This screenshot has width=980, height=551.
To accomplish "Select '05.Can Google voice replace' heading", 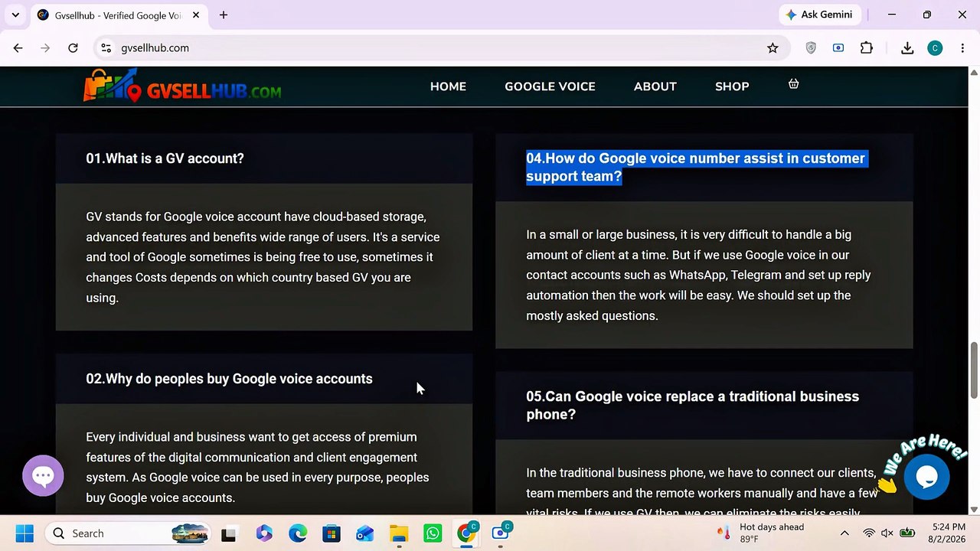I will pyautogui.click(x=692, y=406).
